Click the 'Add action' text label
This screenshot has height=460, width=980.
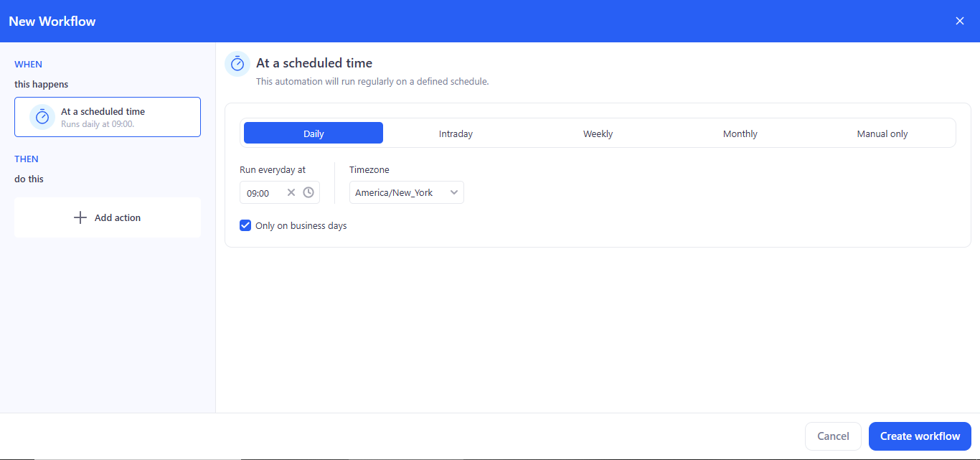point(118,217)
